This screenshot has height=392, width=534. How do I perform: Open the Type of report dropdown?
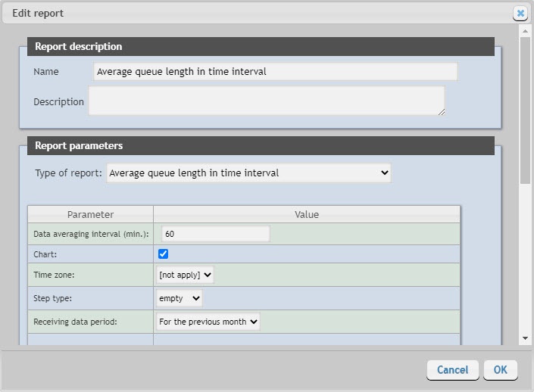coord(248,173)
